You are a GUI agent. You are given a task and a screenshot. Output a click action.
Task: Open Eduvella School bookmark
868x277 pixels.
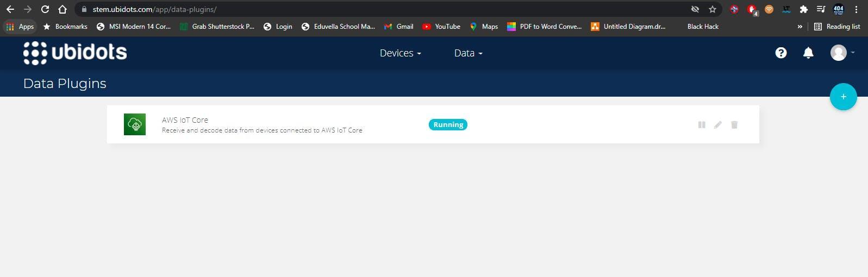pos(338,27)
